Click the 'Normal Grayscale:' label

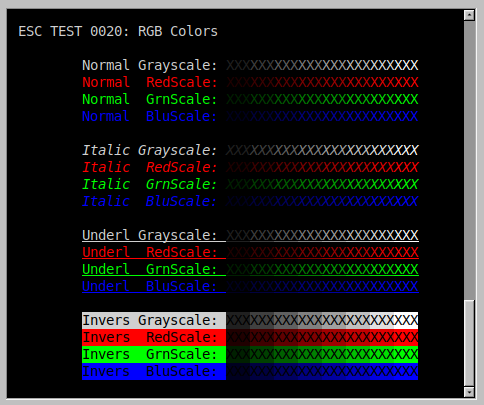[x=150, y=66]
